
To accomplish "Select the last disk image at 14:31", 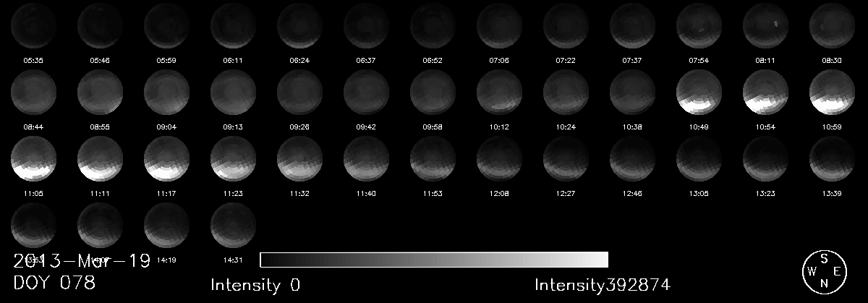I will [233, 224].
